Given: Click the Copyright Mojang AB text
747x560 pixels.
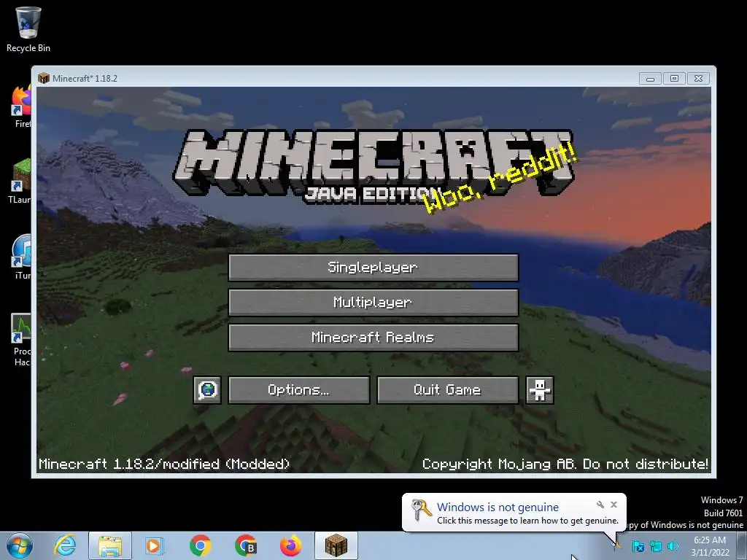Looking at the screenshot, I should coord(565,464).
